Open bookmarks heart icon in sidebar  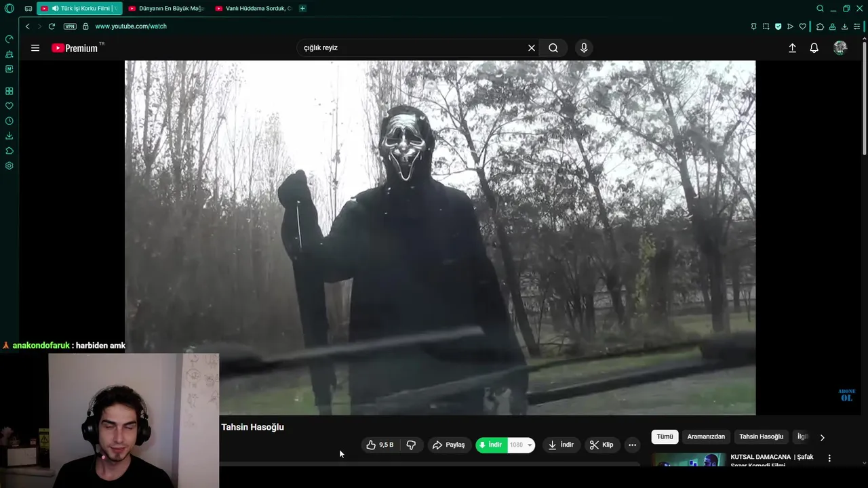pyautogui.click(x=9, y=106)
